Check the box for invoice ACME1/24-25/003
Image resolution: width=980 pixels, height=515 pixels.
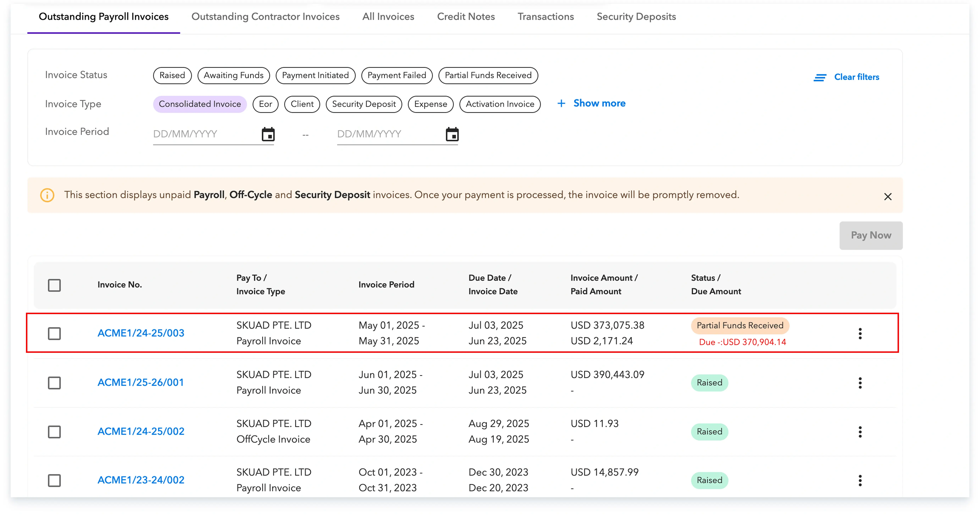coord(54,333)
